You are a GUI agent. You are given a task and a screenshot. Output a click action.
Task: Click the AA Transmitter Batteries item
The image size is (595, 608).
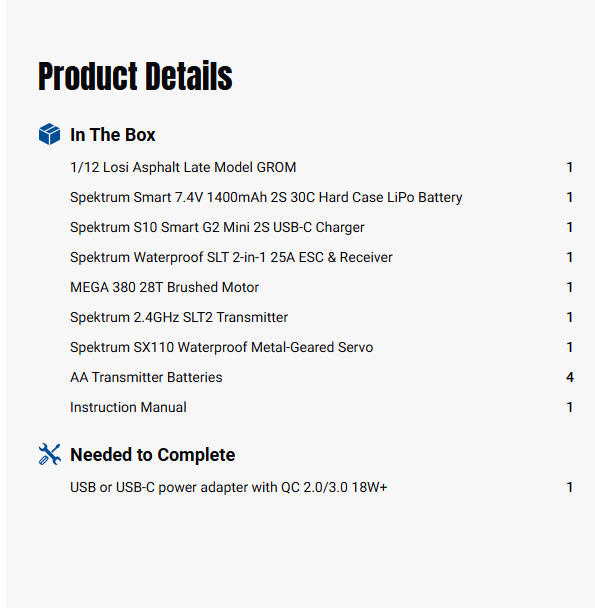(146, 377)
